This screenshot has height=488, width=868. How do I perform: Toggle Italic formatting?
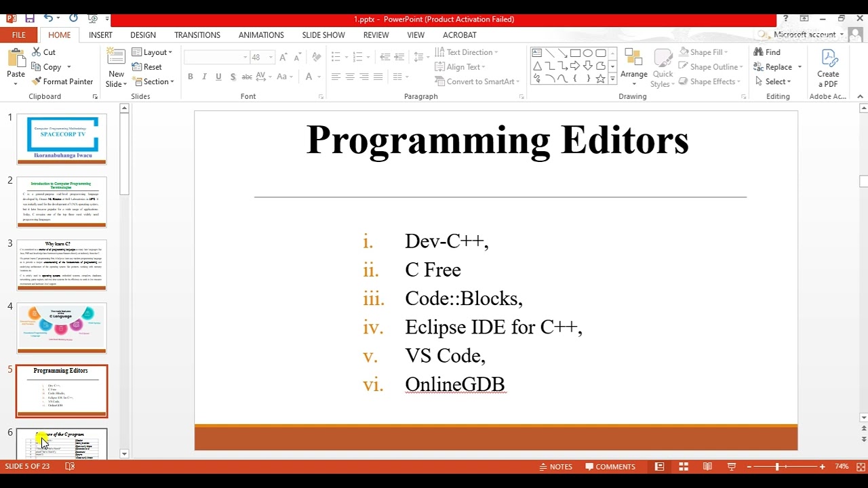[204, 77]
